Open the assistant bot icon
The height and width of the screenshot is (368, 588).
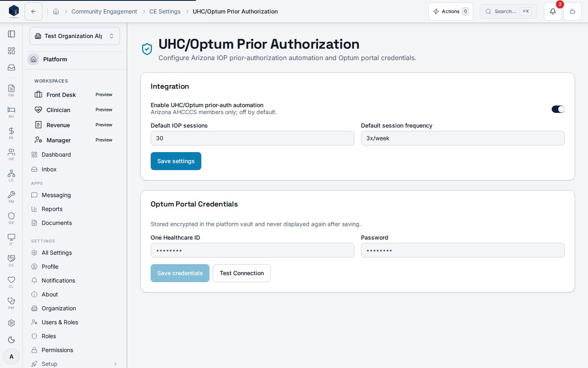tap(572, 11)
